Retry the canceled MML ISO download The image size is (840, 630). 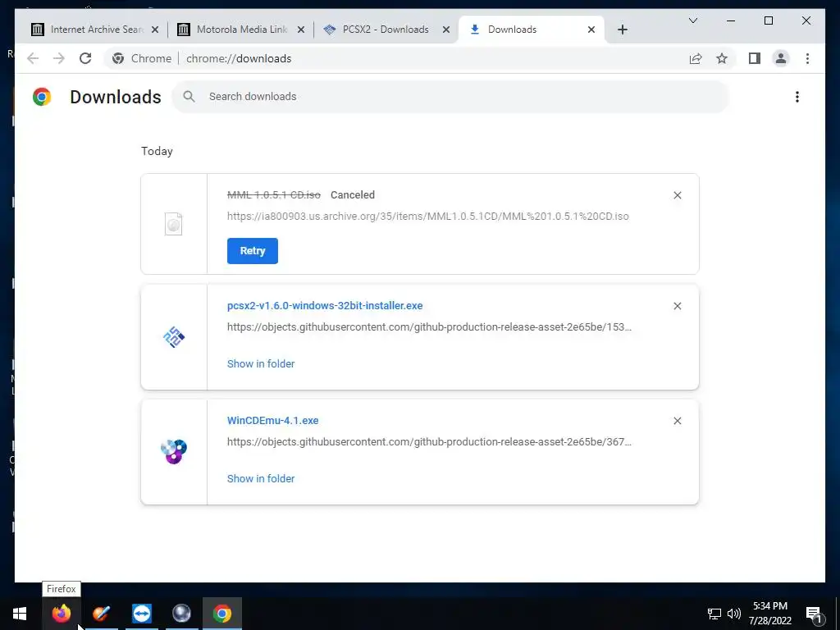point(253,251)
